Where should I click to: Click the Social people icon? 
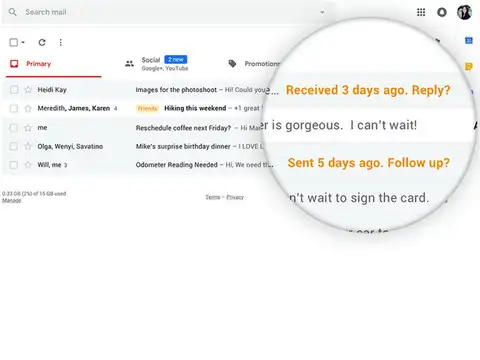[129, 64]
